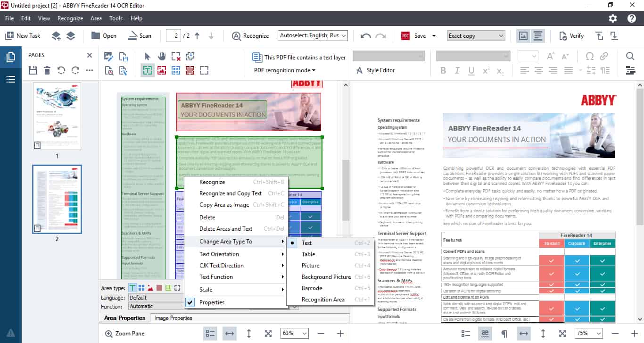
Task: Select the draw Background Picture area tool
Action: 190,71
